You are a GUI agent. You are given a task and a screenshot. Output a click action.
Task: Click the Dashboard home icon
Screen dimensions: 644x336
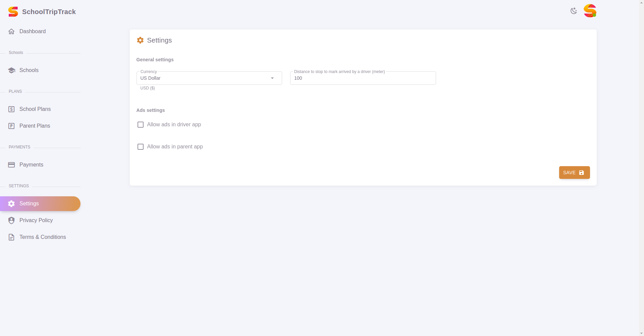click(x=11, y=31)
